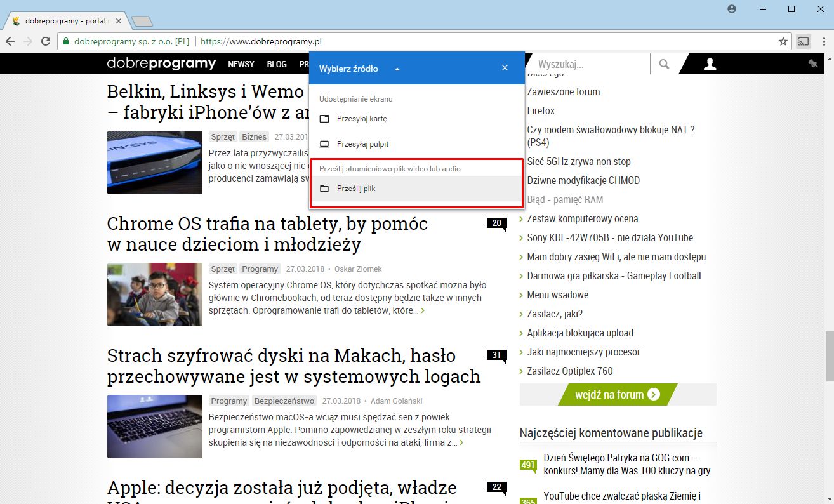
Task: Click the user silhouette icon in the site header
Action: [710, 63]
